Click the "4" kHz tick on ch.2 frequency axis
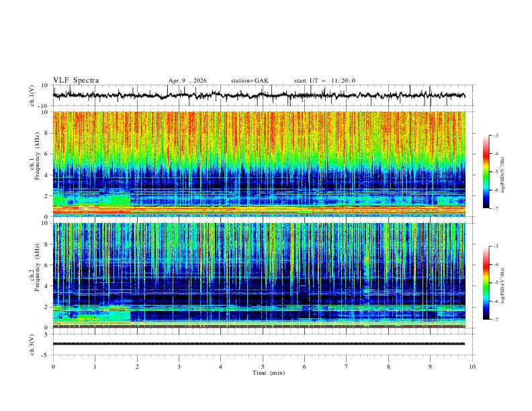Image resolution: width=532 pixels, height=411 pixels. point(47,286)
